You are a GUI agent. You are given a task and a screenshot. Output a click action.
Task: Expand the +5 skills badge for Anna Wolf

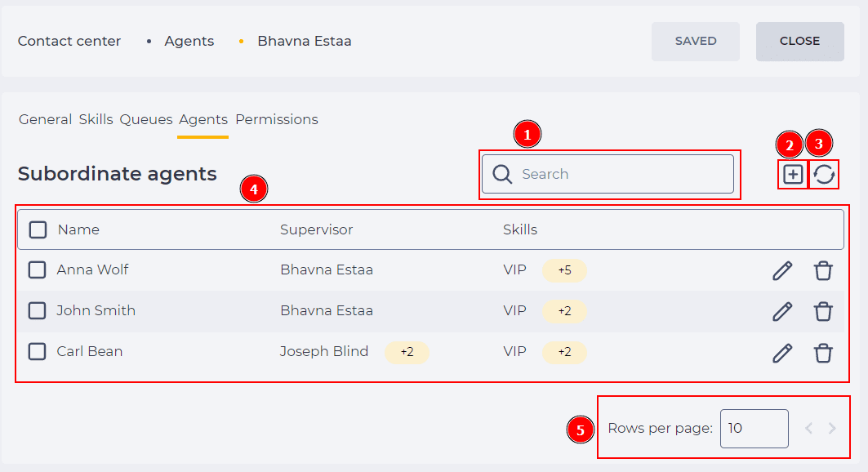(x=564, y=270)
